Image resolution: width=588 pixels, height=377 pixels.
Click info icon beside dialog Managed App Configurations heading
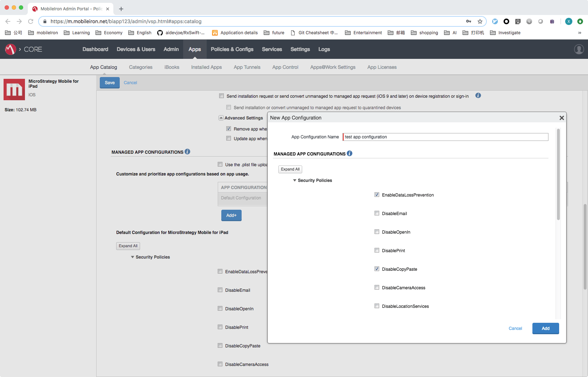(x=350, y=153)
